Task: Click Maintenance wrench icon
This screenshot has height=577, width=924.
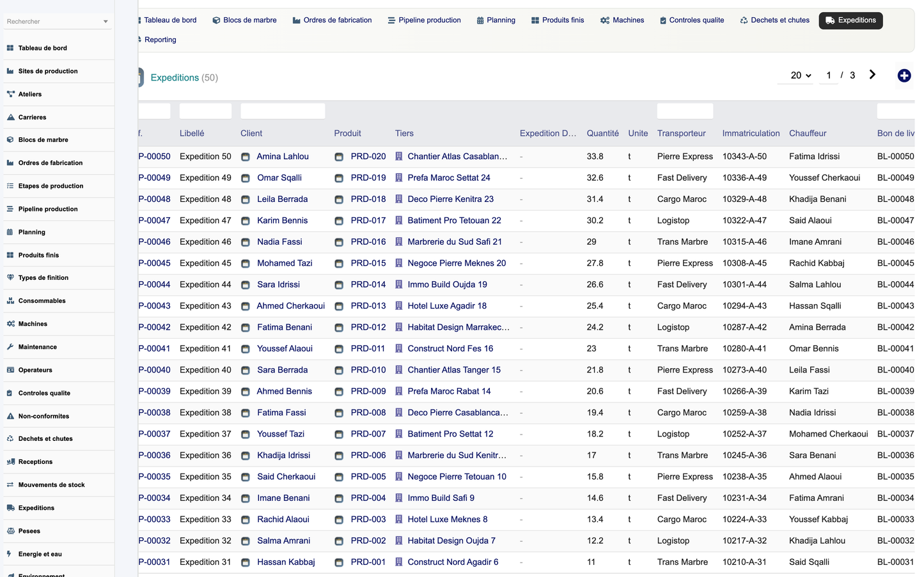Action: (10, 347)
